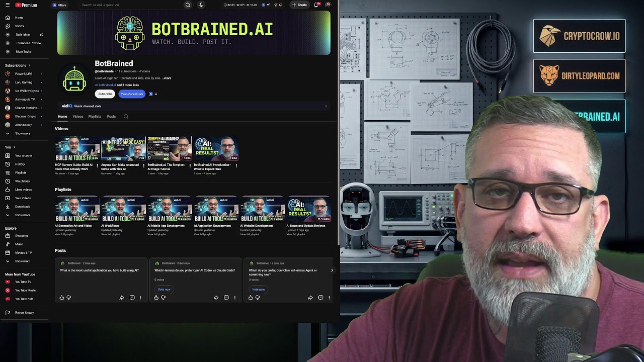Focus the Search or ask a question field
644x362 pixels.
131,5
